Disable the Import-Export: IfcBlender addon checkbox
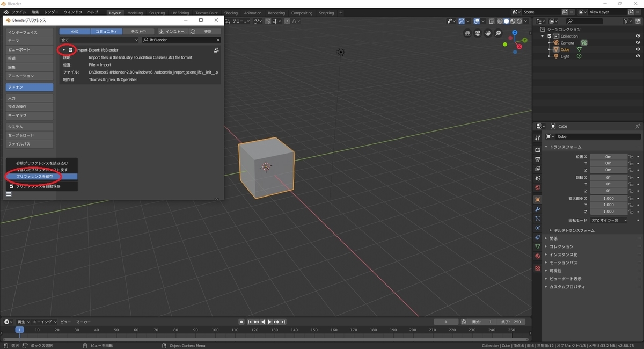 [70, 50]
